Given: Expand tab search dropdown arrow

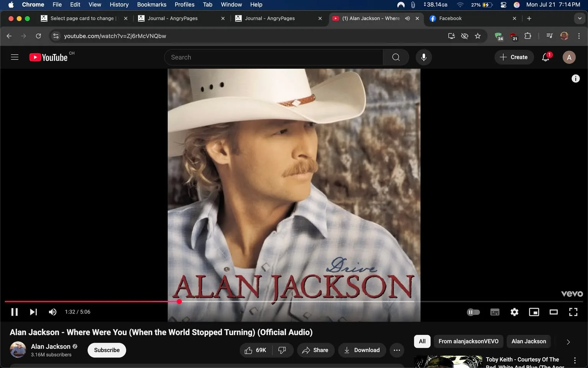Looking at the screenshot, I should (580, 18).
